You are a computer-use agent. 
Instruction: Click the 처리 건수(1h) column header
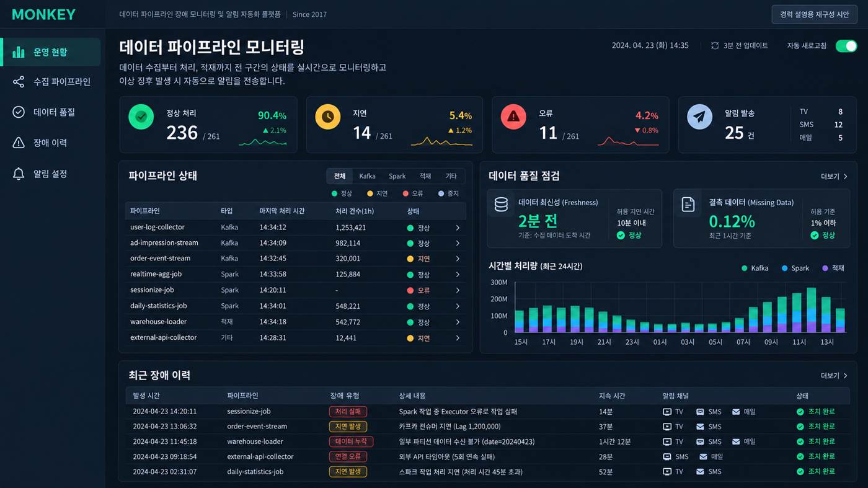[355, 211]
